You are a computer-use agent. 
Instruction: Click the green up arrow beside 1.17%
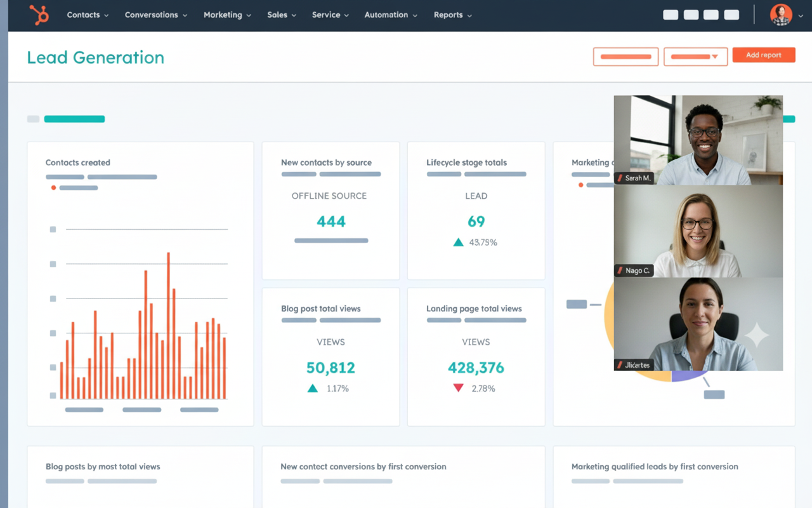(313, 388)
